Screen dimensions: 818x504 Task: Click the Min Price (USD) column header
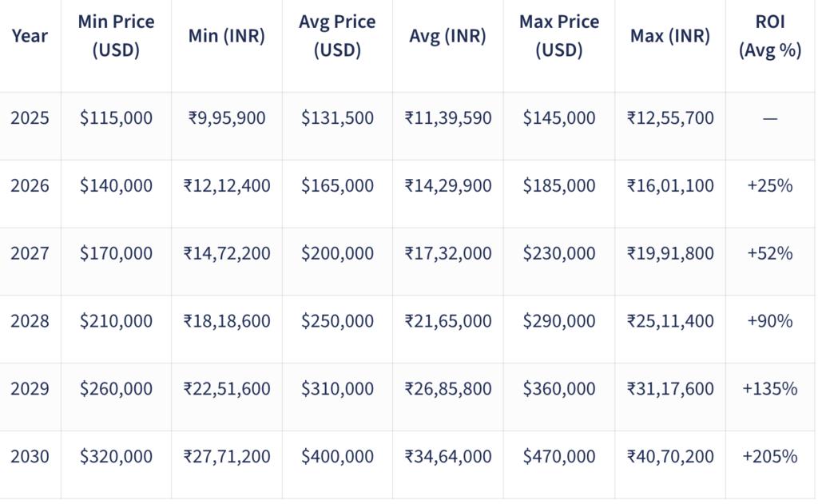point(116,36)
